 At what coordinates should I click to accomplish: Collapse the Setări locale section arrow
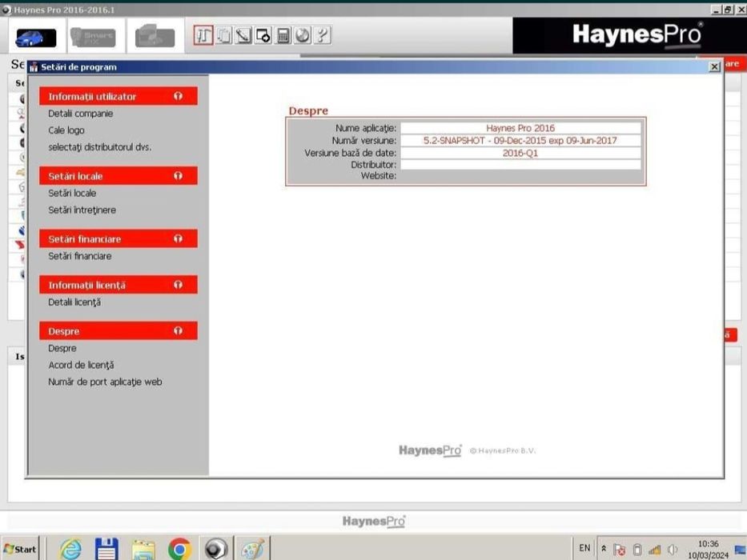[x=179, y=176]
